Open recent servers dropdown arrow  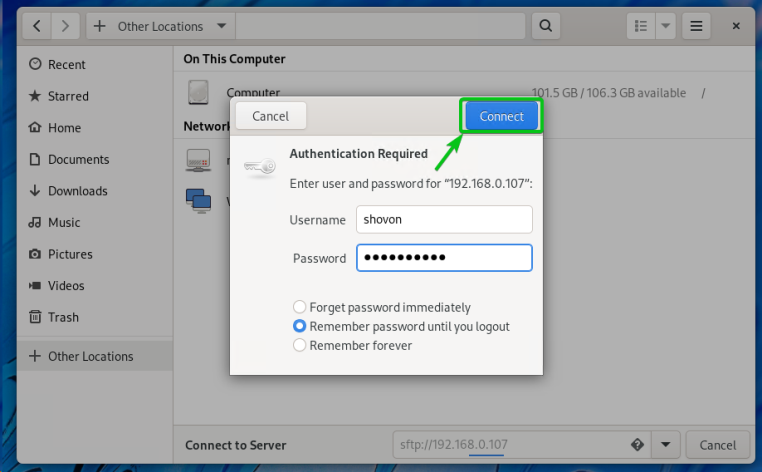tap(666, 445)
